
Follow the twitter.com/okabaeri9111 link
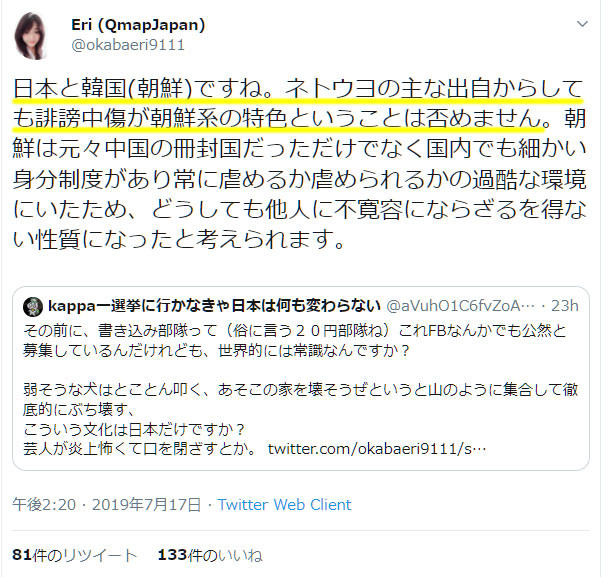pyautogui.click(x=377, y=449)
